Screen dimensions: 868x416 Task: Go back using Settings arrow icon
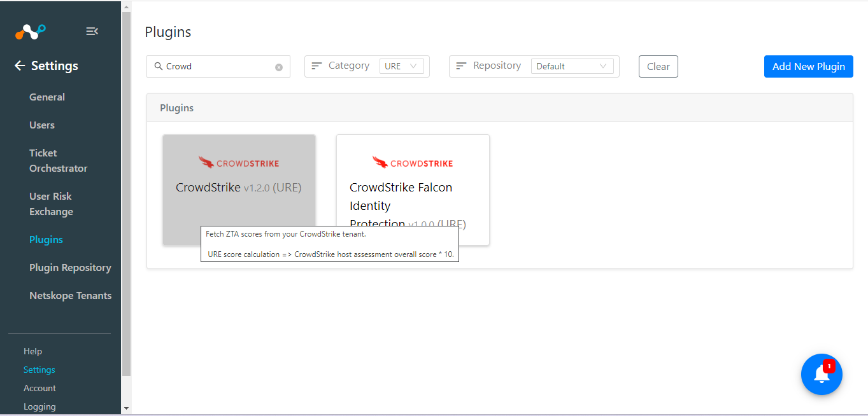(x=20, y=66)
